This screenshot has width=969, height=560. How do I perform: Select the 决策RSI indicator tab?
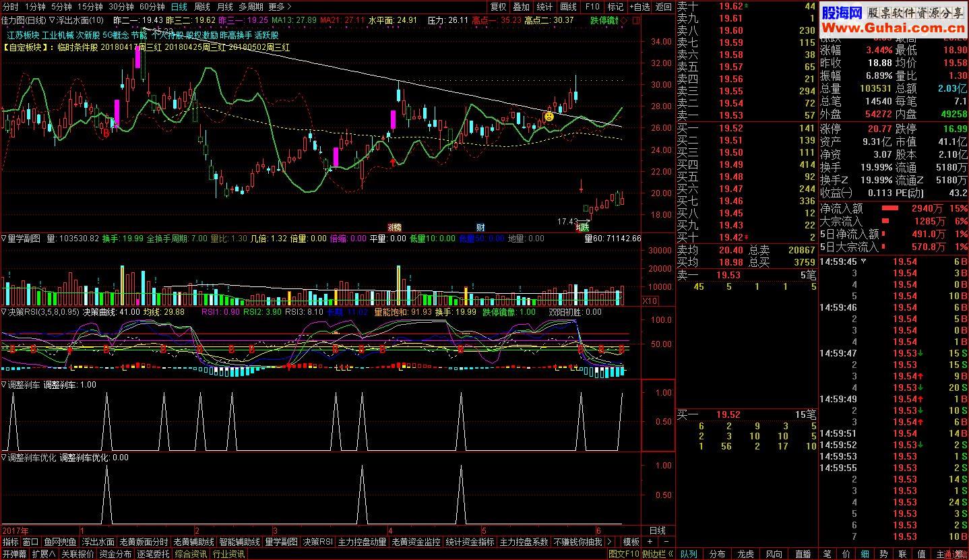(318, 542)
